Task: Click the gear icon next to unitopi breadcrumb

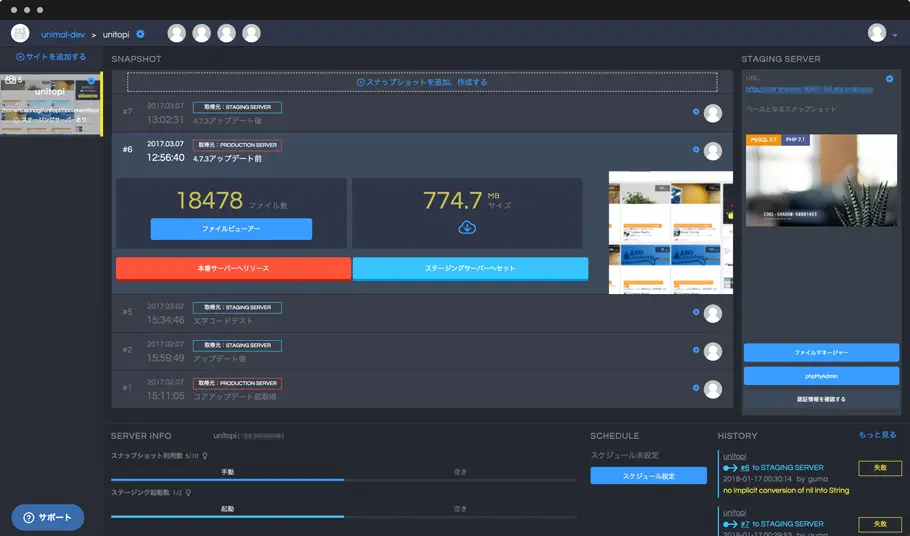Action: pos(140,34)
